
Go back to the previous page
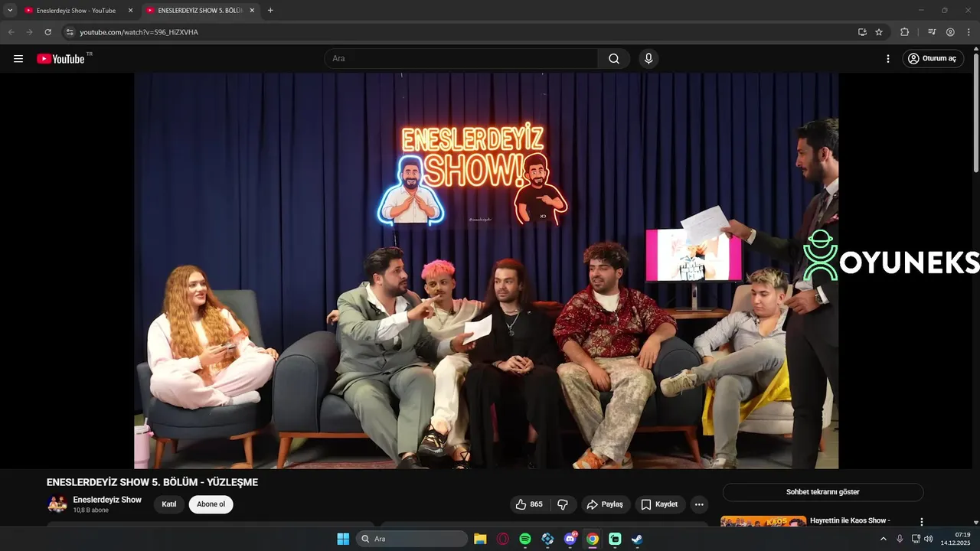tap(11, 32)
